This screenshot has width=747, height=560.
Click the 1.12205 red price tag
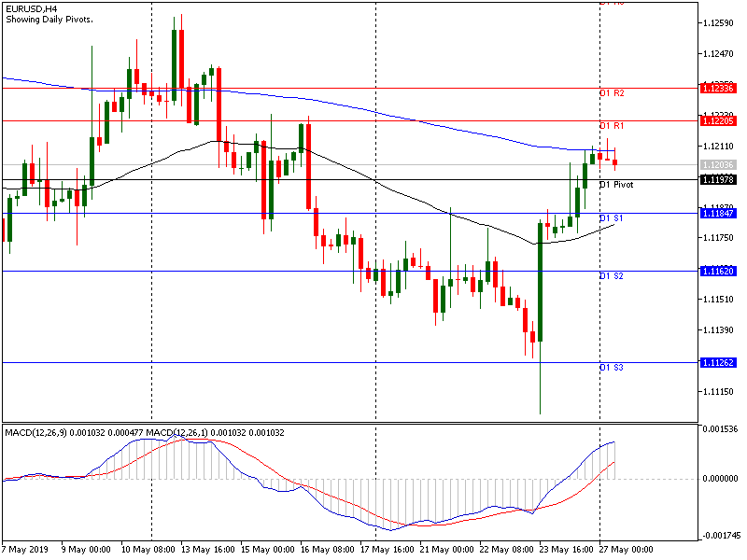(719, 120)
